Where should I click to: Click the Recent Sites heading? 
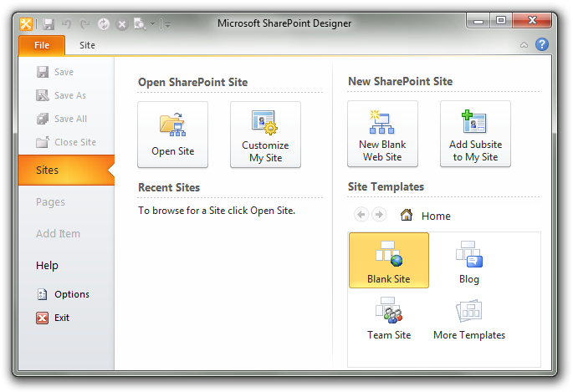point(169,187)
